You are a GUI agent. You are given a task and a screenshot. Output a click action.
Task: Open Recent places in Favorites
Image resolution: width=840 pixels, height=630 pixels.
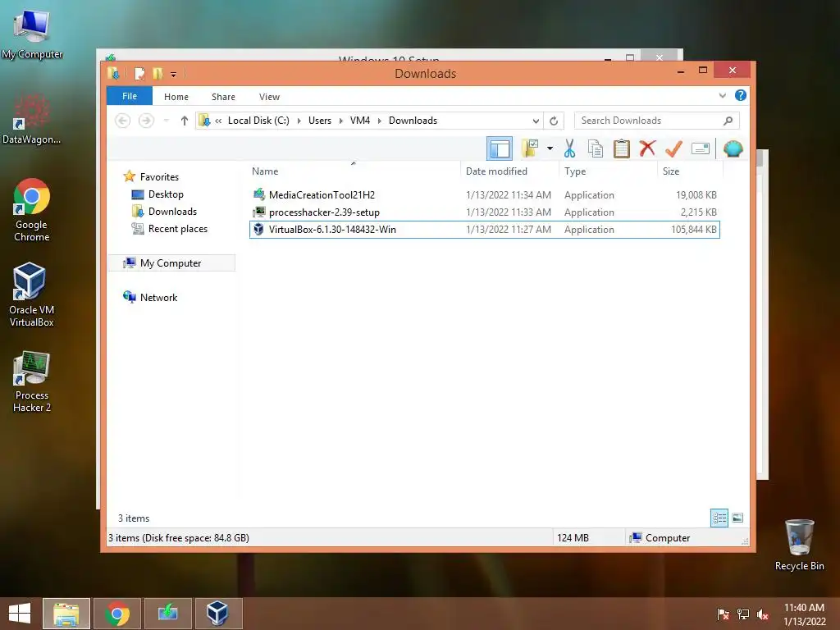pos(177,229)
